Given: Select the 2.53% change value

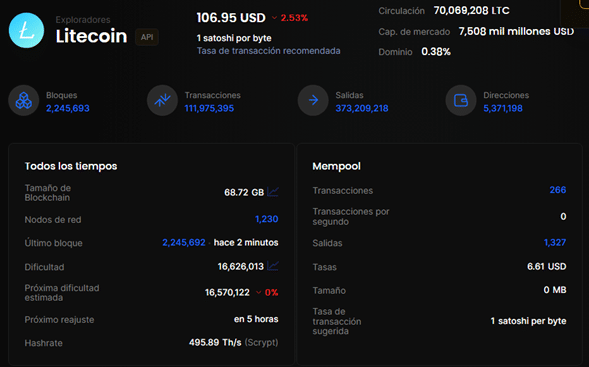Looking at the screenshot, I should pyautogui.click(x=294, y=18).
